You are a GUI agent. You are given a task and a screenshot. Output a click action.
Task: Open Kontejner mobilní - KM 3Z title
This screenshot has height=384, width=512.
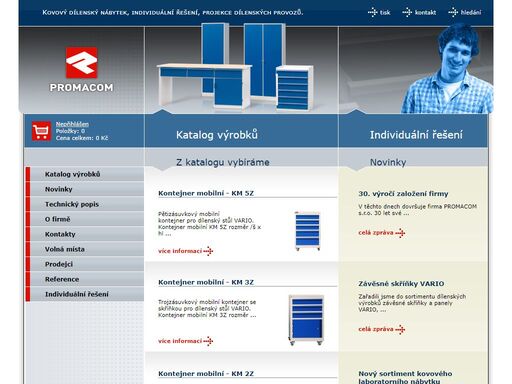tap(206, 282)
